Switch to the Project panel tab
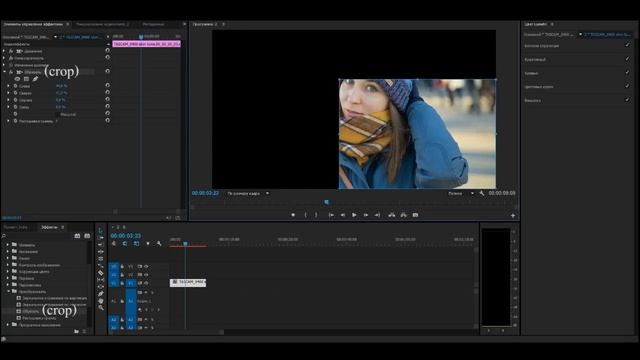The height and width of the screenshot is (360, 640). (x=16, y=227)
